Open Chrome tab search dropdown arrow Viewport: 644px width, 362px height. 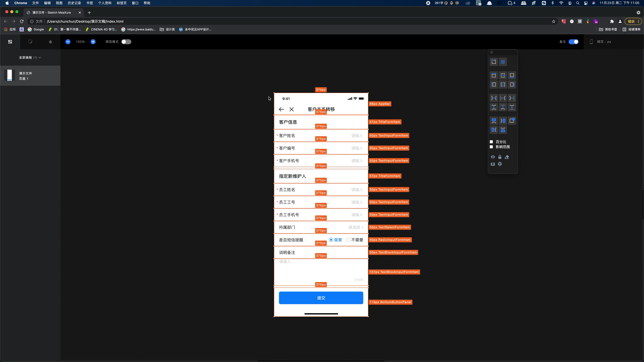(638, 13)
